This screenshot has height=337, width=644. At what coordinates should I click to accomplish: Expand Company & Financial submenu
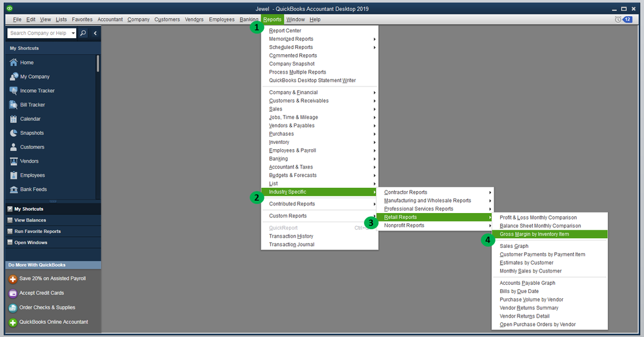point(374,92)
